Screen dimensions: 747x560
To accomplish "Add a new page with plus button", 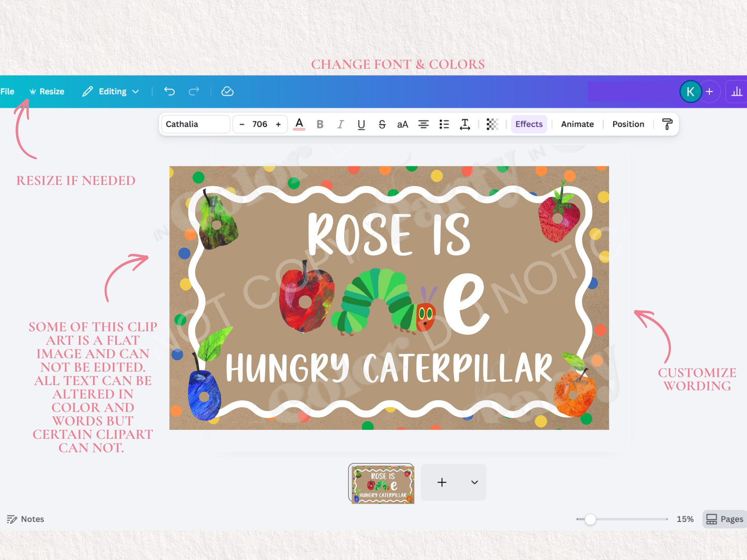I will tap(442, 483).
